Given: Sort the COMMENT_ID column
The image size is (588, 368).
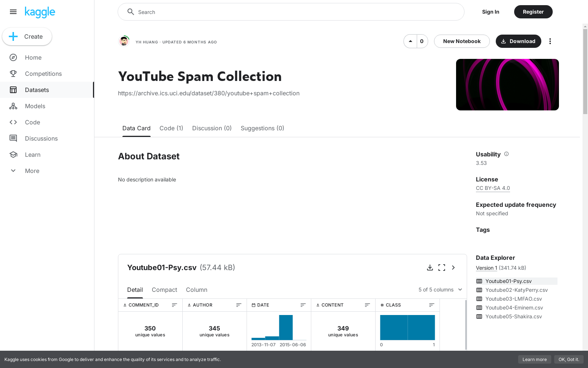Looking at the screenshot, I should coord(175,305).
